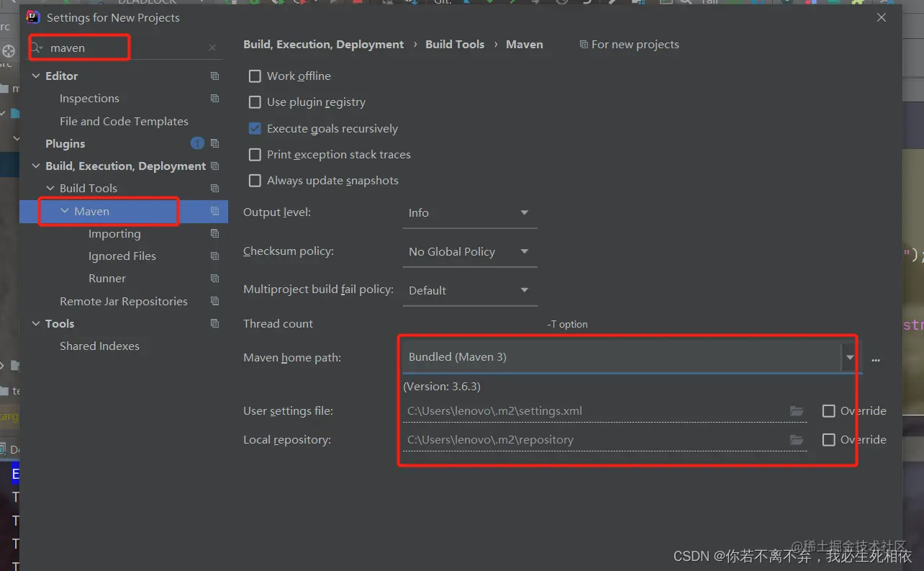
Task: Check Always update snapshots
Action: (255, 180)
